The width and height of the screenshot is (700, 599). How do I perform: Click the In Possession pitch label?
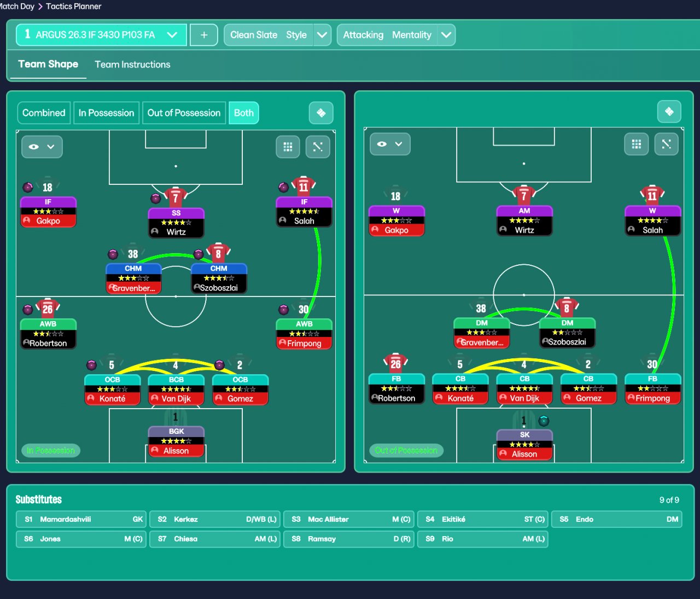point(50,450)
